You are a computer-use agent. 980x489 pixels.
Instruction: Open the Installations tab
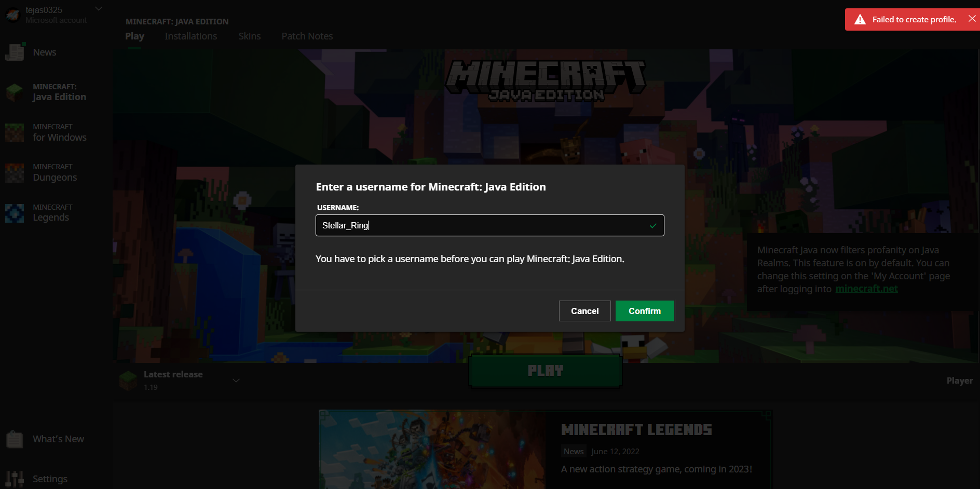191,36
